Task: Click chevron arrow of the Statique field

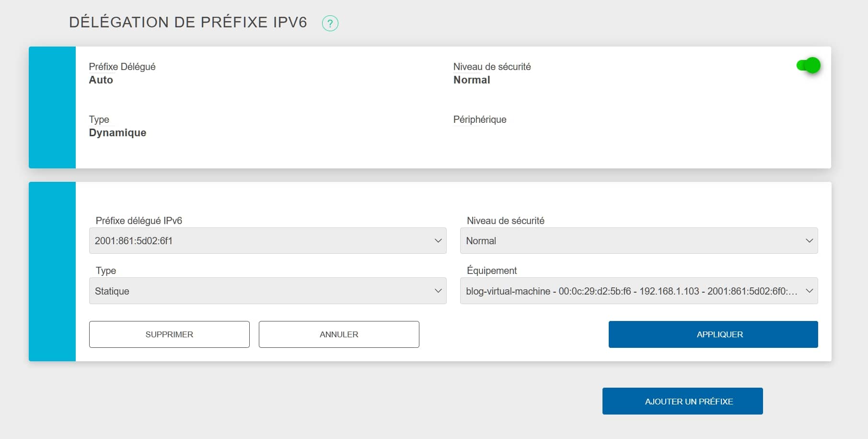Action: [438, 291]
